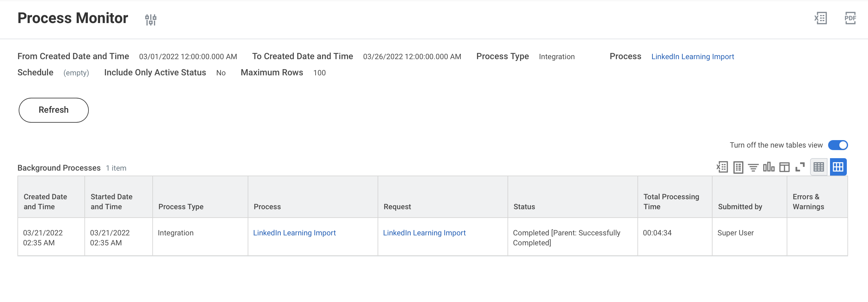Open the Created Date and Time column menu
868x302 pixels.
45,201
